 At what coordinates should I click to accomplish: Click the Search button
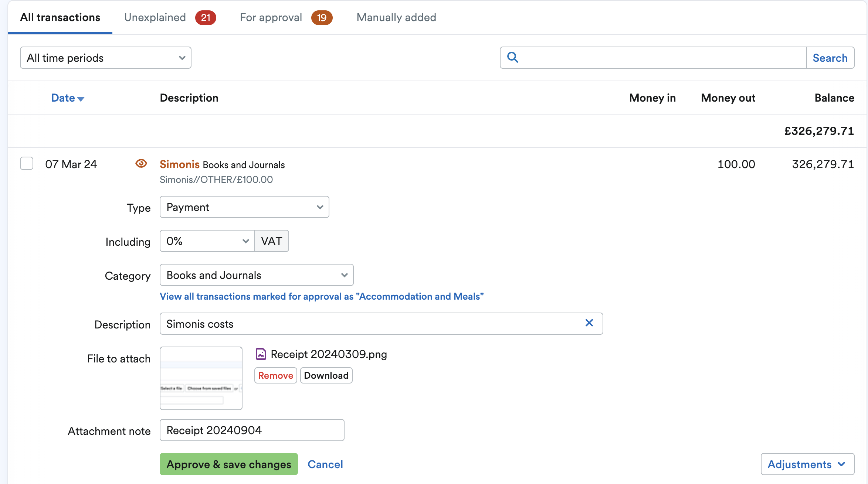tap(830, 58)
